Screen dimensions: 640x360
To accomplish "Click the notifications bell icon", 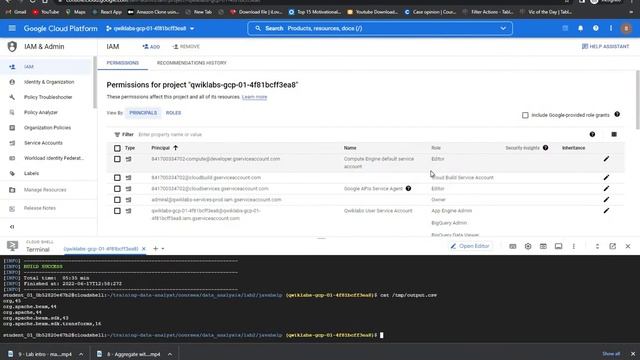I will point(580,28).
